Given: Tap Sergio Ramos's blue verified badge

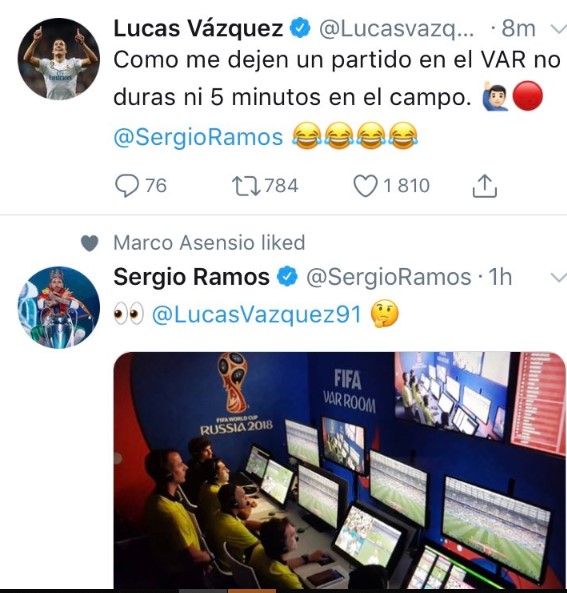Looking at the screenshot, I should tap(287, 277).
